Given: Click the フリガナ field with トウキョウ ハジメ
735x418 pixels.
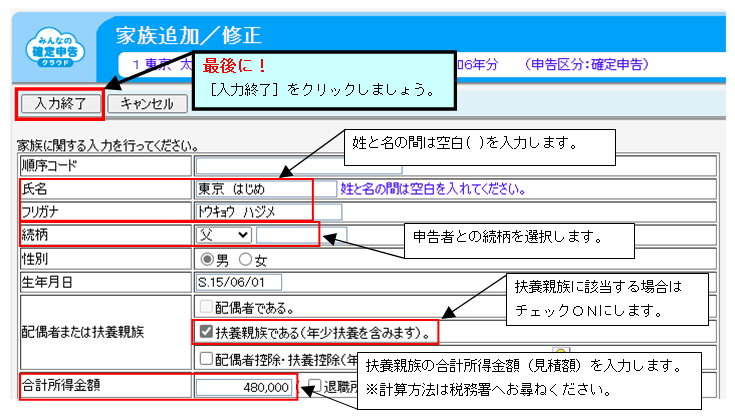Looking at the screenshot, I should (269, 212).
